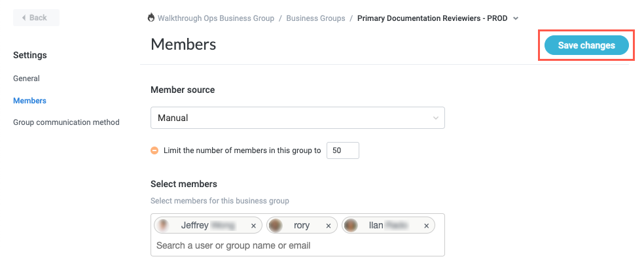Click the member limit field showing 50
This screenshot has height=263, width=644.
(342, 150)
